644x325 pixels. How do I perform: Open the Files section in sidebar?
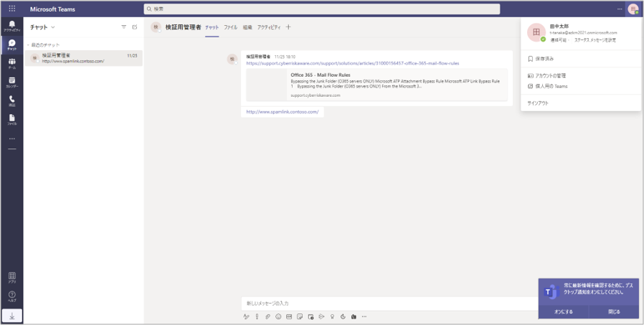click(12, 120)
